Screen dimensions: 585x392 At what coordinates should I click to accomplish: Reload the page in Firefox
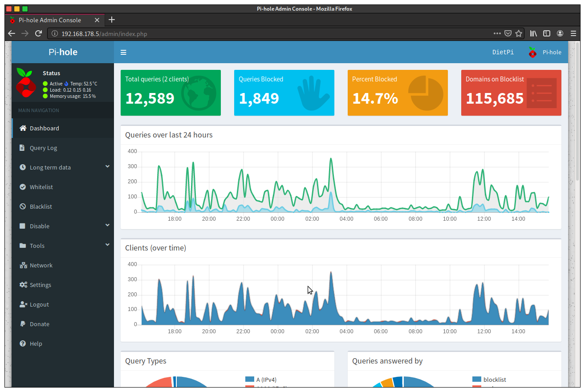pyautogui.click(x=39, y=33)
